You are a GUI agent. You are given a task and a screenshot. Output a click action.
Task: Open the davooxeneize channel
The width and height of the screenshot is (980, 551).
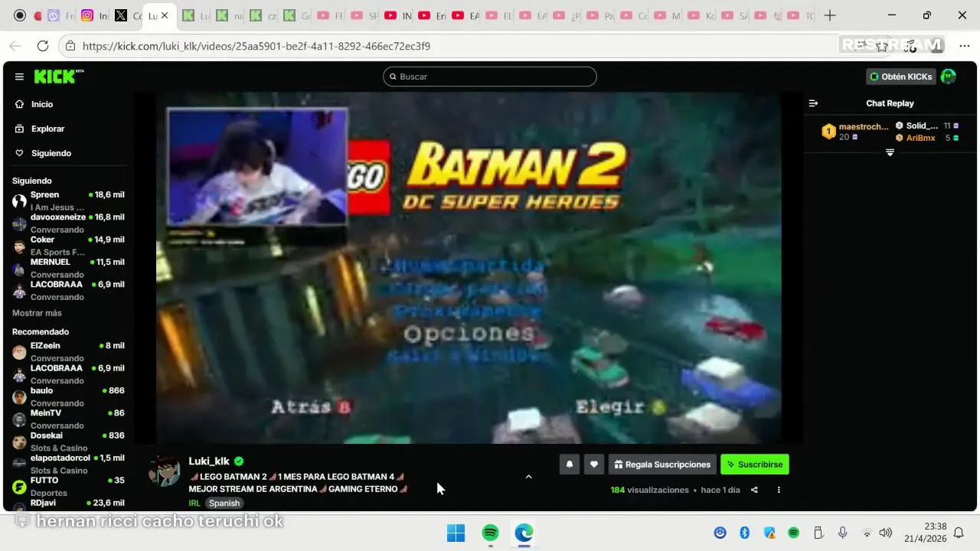[68, 223]
